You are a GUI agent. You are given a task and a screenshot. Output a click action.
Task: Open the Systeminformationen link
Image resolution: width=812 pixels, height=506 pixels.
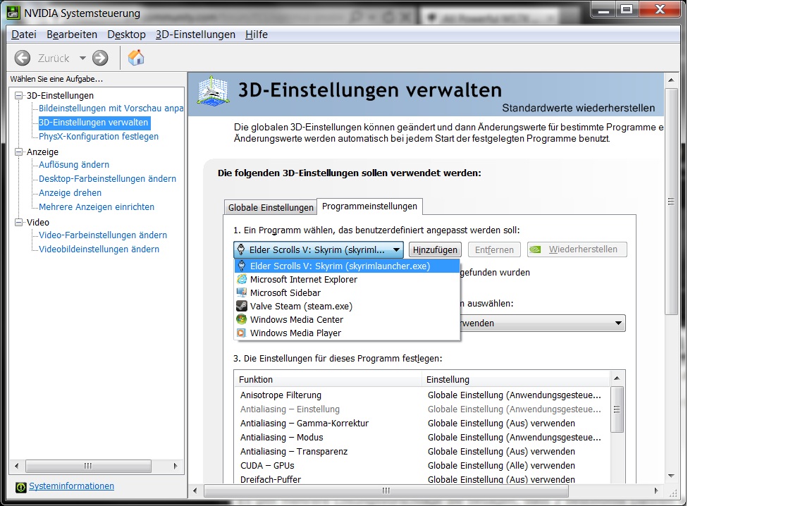click(x=71, y=486)
